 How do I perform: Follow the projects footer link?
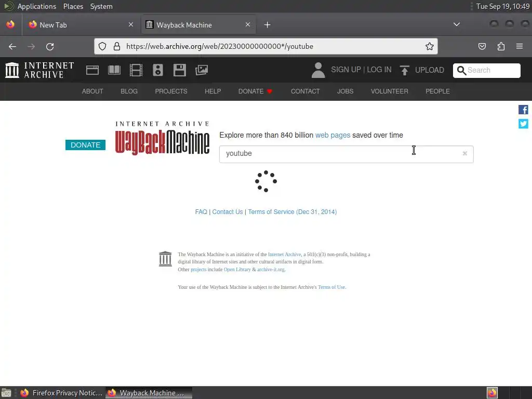tap(198, 270)
